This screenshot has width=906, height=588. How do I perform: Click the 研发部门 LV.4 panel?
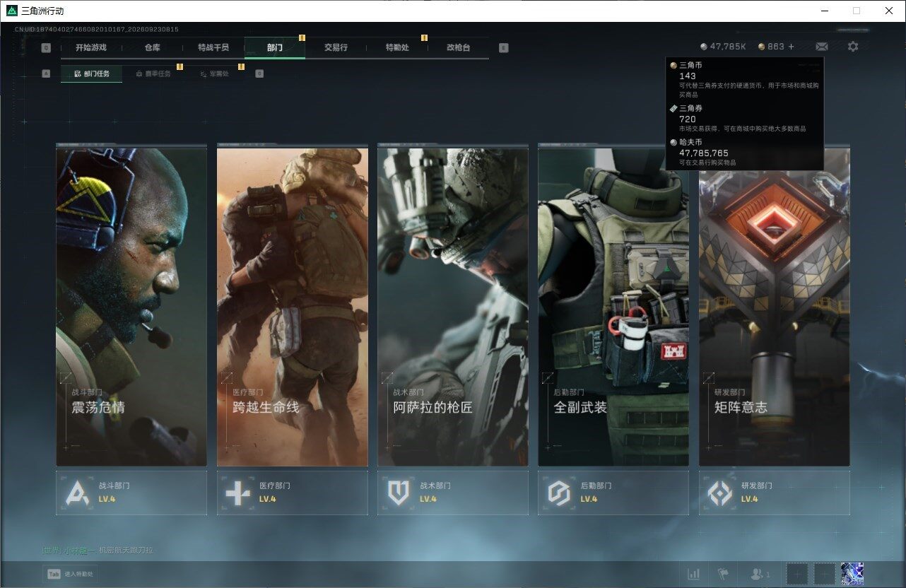pyautogui.click(x=775, y=493)
